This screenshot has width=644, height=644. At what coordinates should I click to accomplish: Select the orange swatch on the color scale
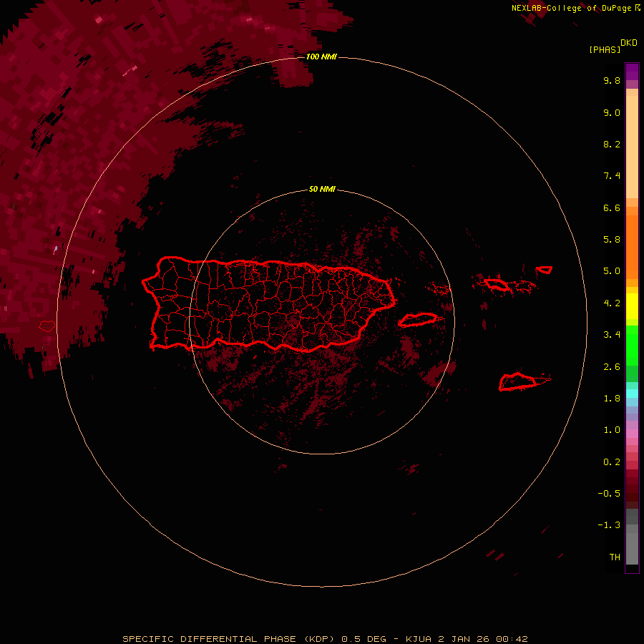point(632,247)
